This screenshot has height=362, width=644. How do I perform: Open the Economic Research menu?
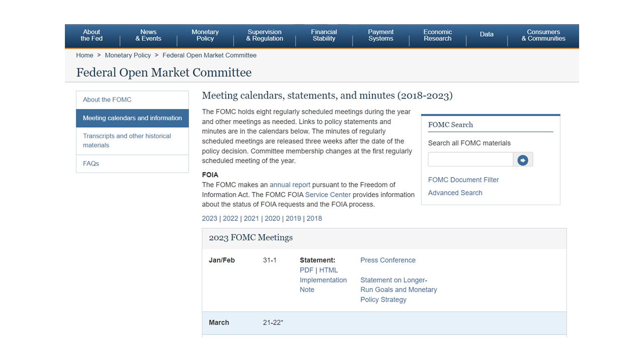point(438,35)
